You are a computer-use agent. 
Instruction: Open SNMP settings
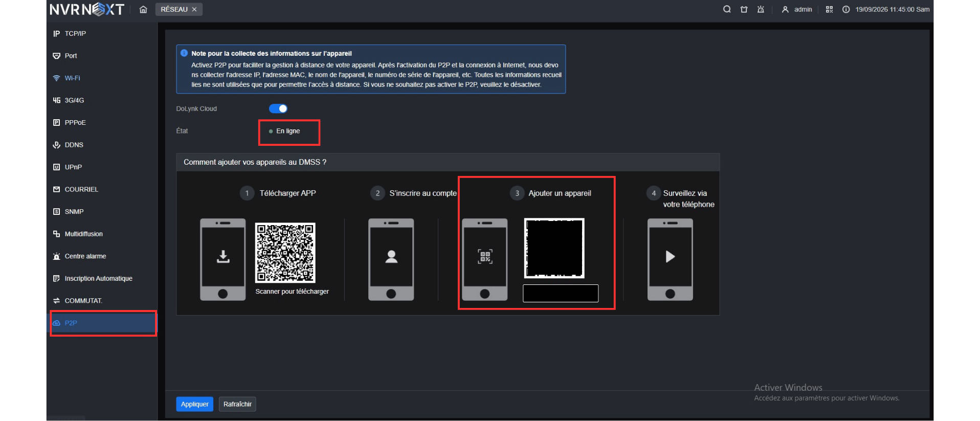pyautogui.click(x=102, y=211)
